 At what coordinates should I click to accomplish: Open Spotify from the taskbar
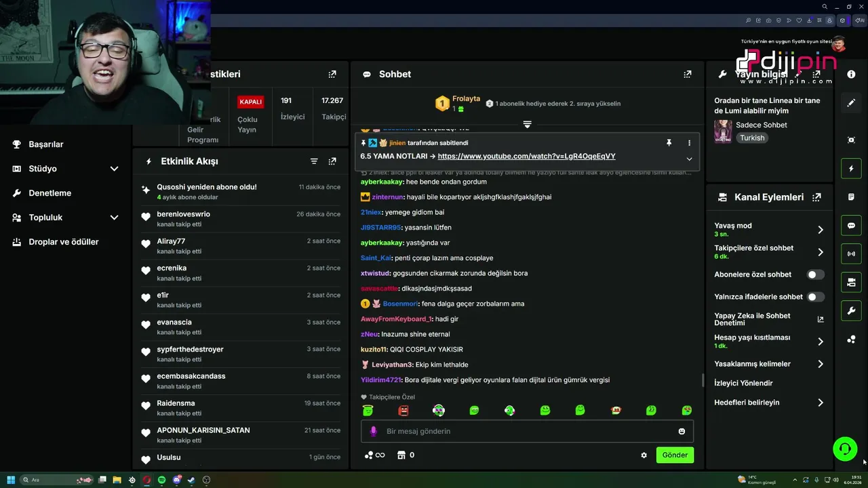[x=161, y=480]
